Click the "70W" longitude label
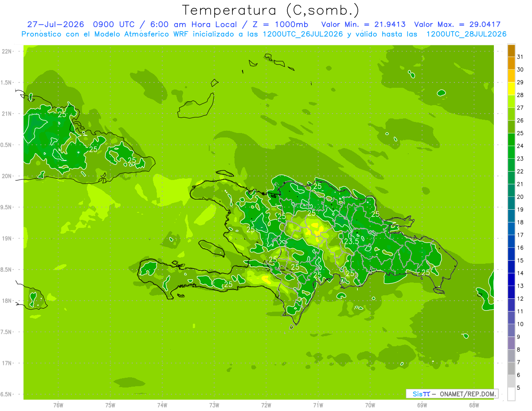 pyautogui.click(x=370, y=405)
